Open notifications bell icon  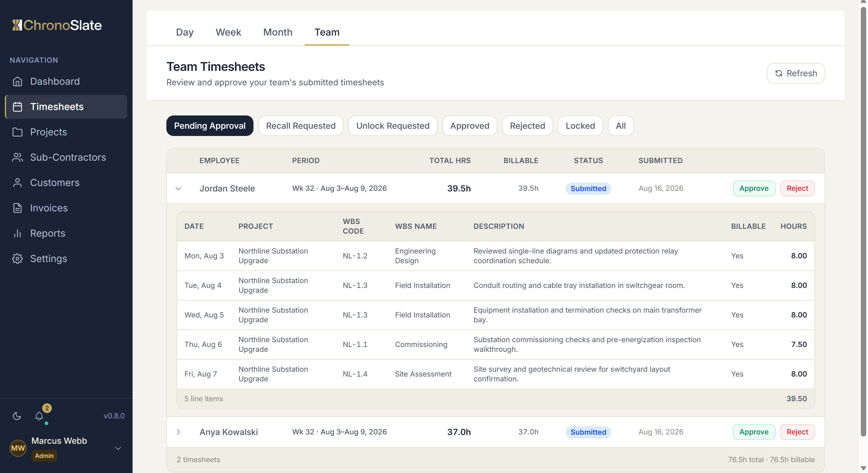(x=39, y=416)
